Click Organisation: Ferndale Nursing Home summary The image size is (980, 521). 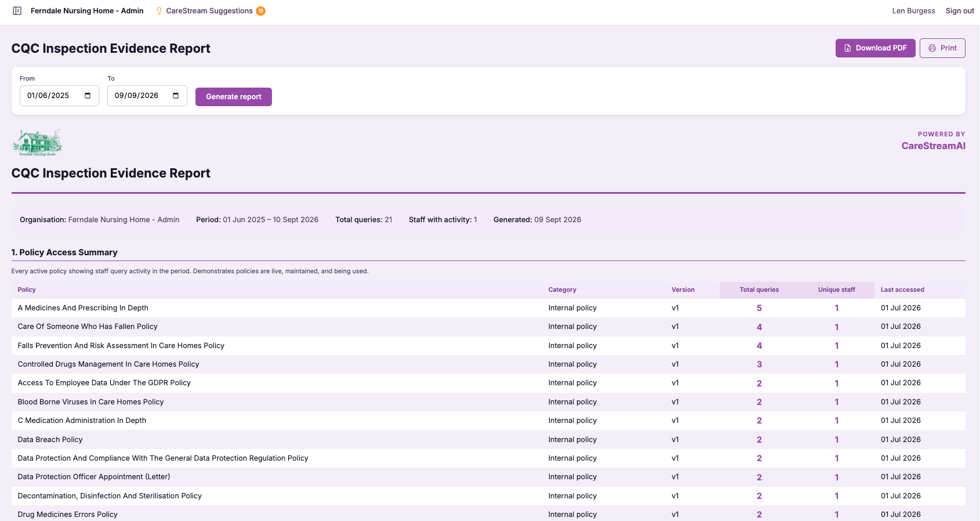100,220
